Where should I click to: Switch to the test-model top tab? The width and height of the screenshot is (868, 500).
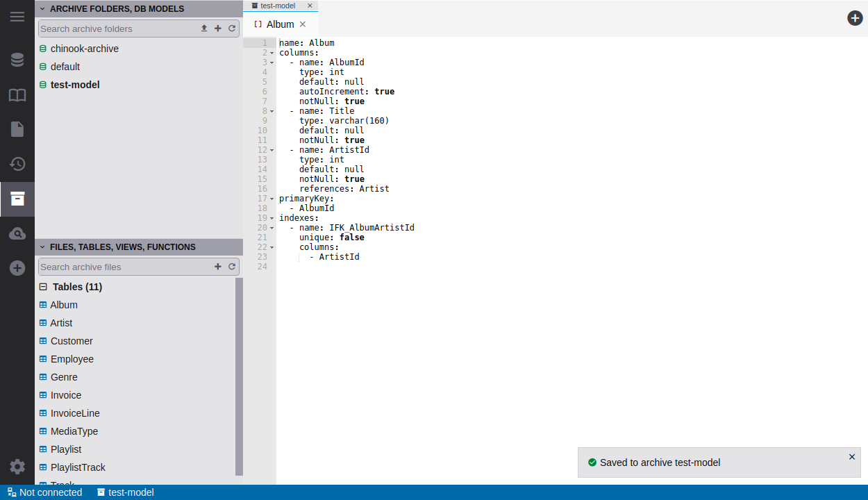point(277,6)
